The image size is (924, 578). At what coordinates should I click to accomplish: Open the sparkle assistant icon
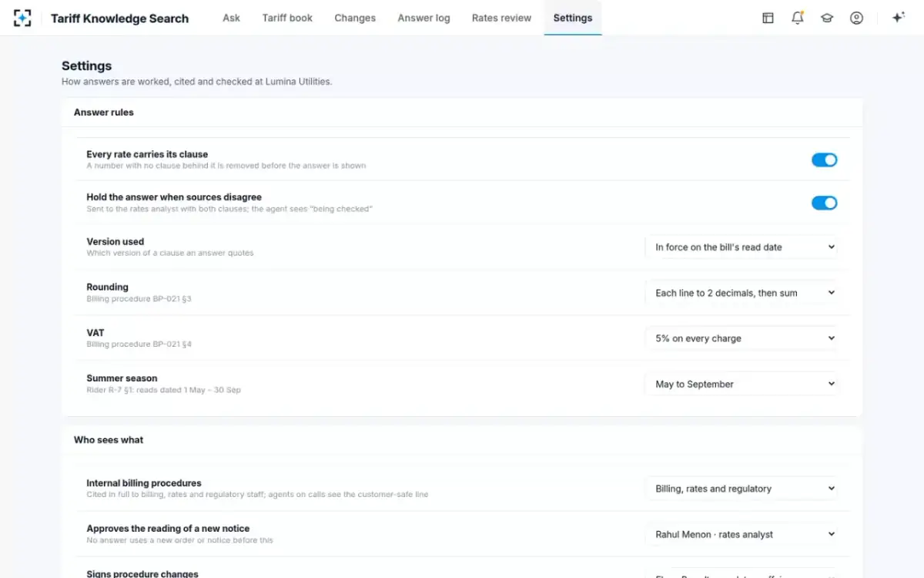pyautogui.click(x=897, y=18)
